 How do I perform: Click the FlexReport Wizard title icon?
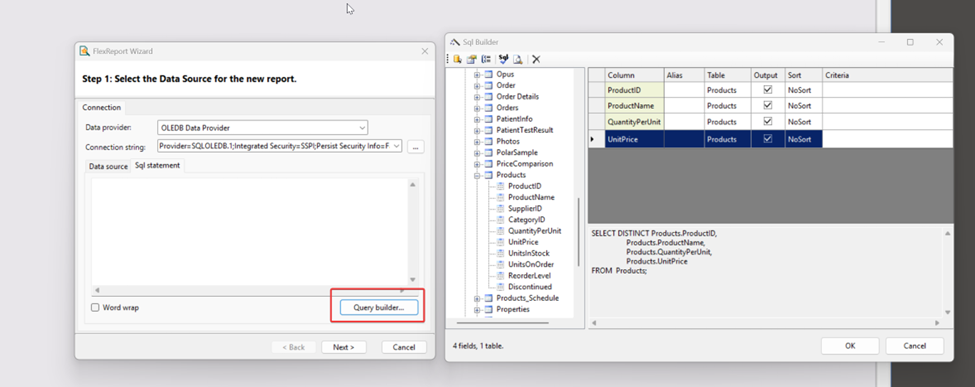(85, 51)
